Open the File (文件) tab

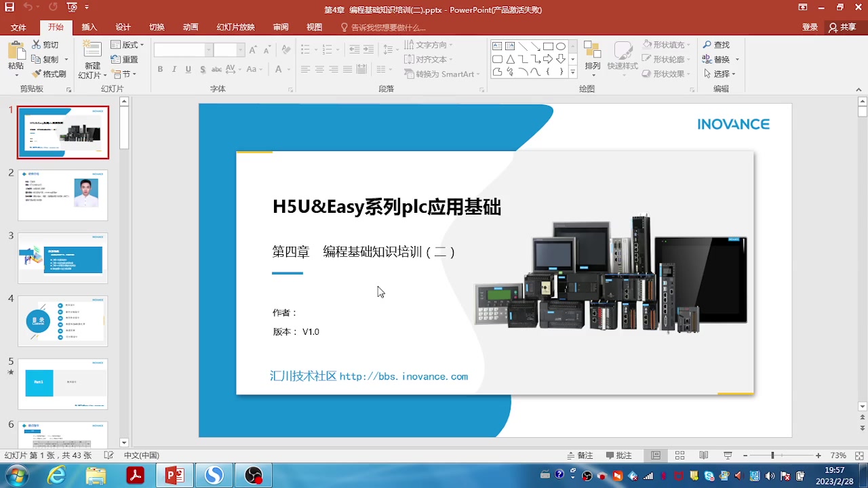18,27
